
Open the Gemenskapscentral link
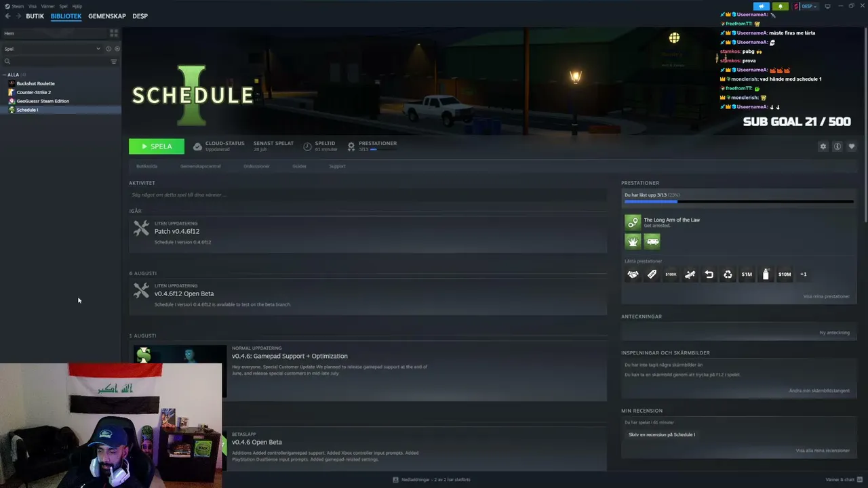coord(200,166)
